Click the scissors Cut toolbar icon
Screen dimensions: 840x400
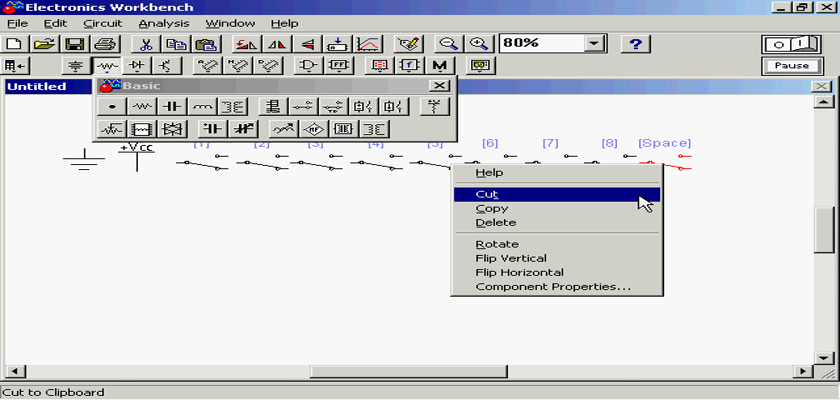pyautogui.click(x=146, y=44)
